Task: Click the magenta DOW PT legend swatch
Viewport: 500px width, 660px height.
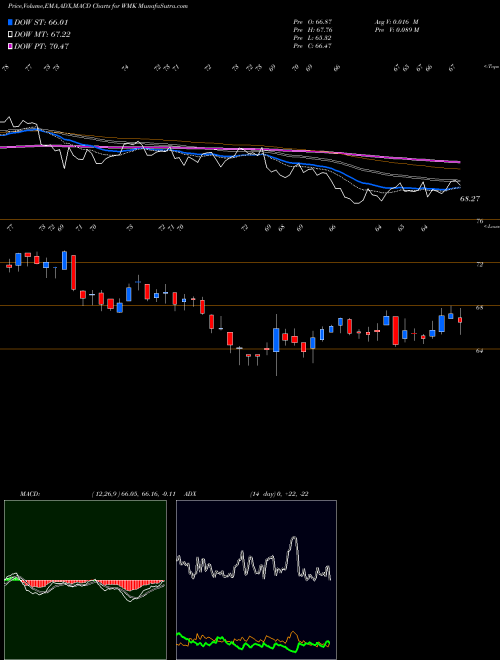Action: (x=10, y=46)
